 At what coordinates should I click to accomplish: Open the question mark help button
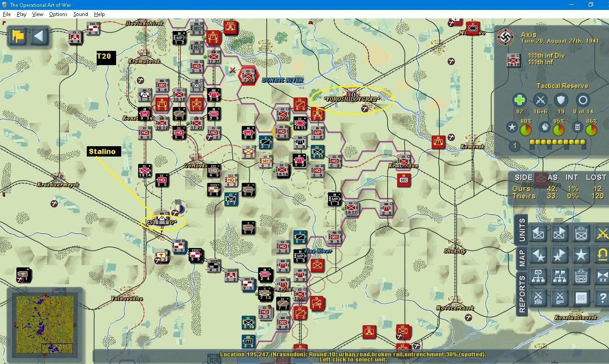click(602, 298)
